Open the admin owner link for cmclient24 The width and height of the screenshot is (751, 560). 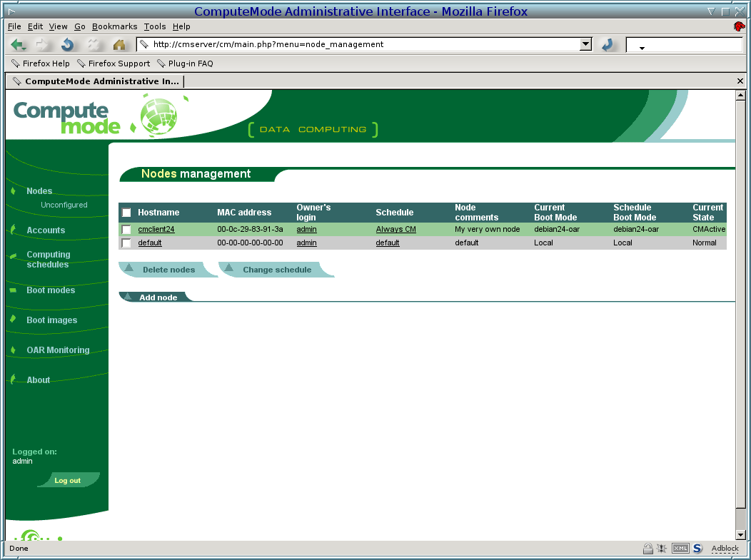point(306,229)
